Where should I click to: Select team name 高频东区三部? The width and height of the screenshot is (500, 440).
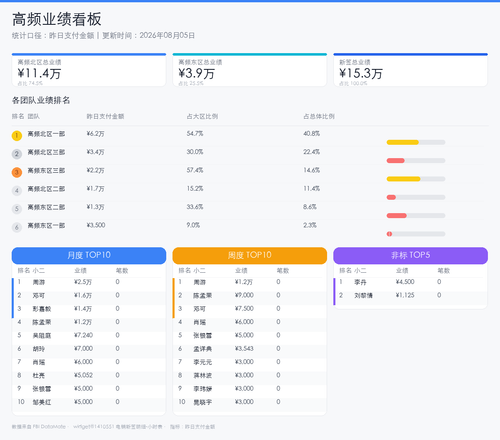(x=46, y=171)
